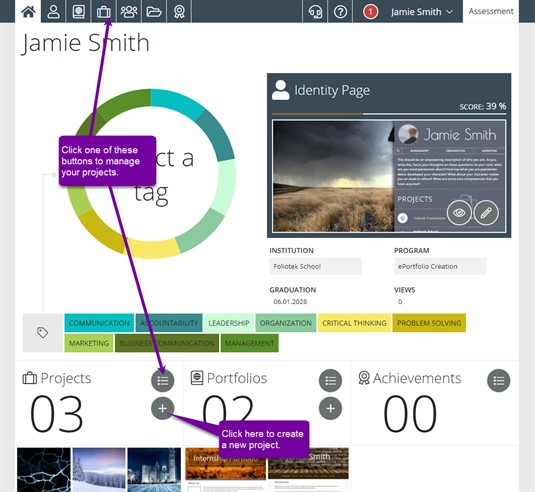Open the Projects briefcase icon in top bar

[104, 12]
